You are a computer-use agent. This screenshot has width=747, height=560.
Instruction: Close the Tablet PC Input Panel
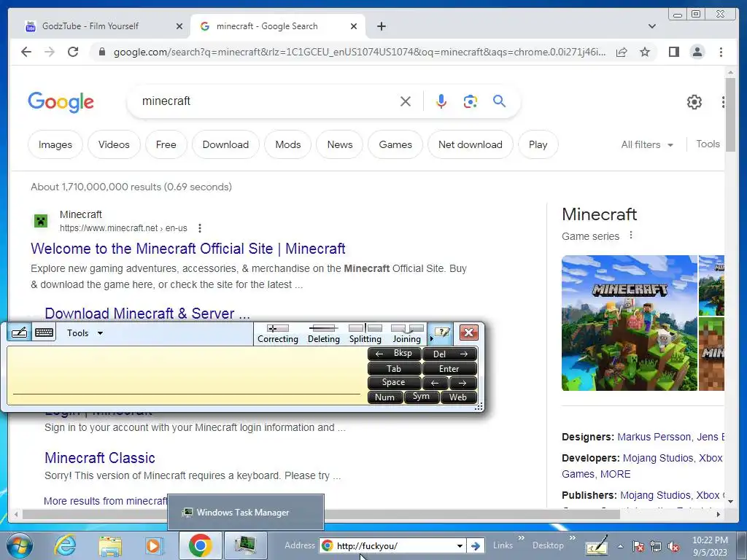click(469, 332)
